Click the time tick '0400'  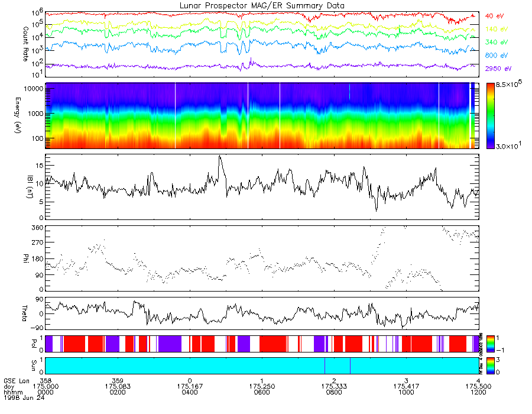190,392
